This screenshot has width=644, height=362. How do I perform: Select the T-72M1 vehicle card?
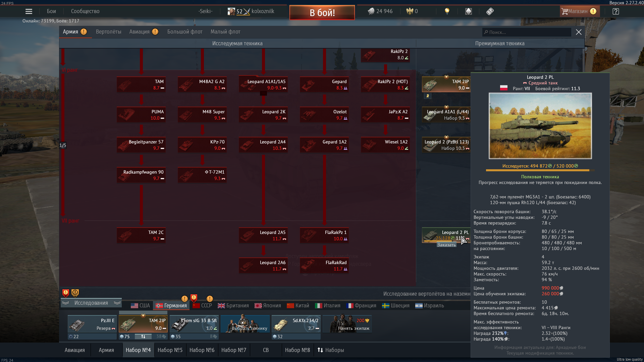pos(202,175)
